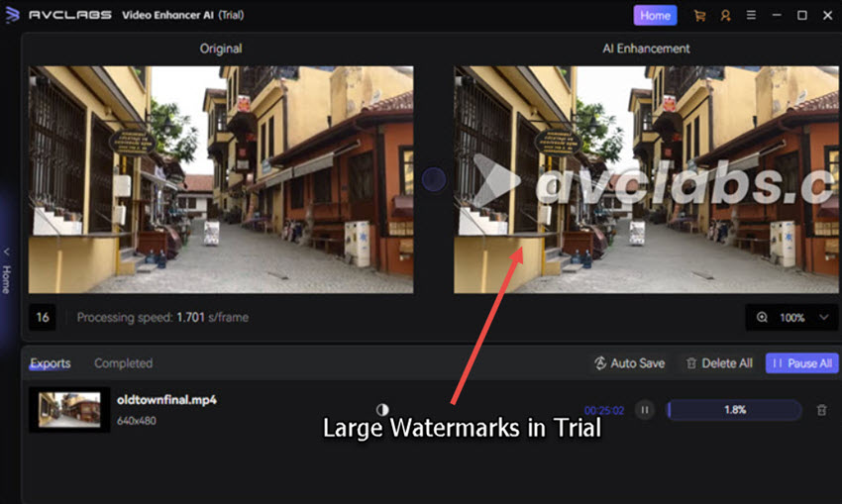842x504 pixels.
Task: Click the half-circle contrast icon
Action: pyautogui.click(x=382, y=410)
